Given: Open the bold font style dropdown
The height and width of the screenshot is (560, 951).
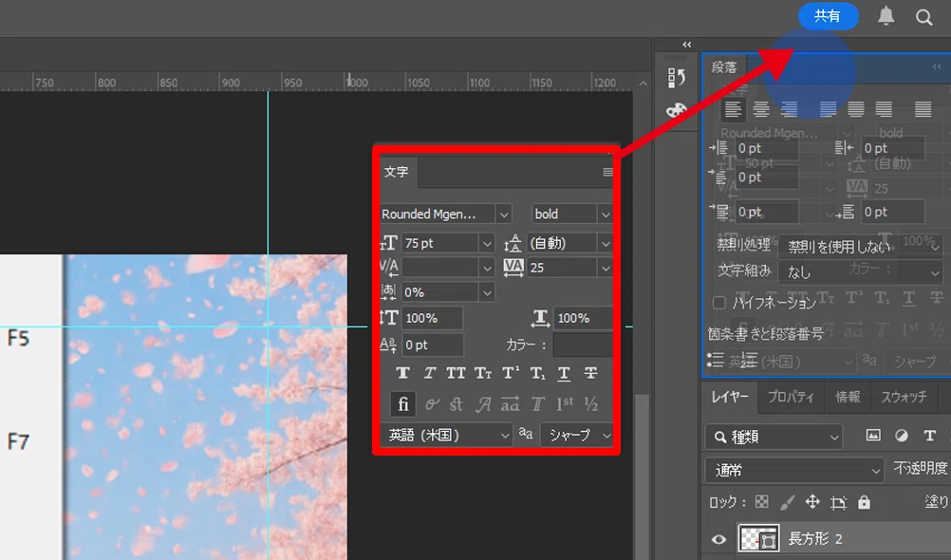Looking at the screenshot, I should coord(605,215).
